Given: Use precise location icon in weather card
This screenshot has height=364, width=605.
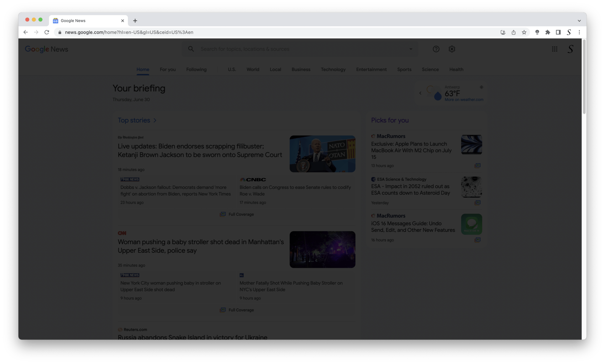Looking at the screenshot, I should tap(482, 87).
